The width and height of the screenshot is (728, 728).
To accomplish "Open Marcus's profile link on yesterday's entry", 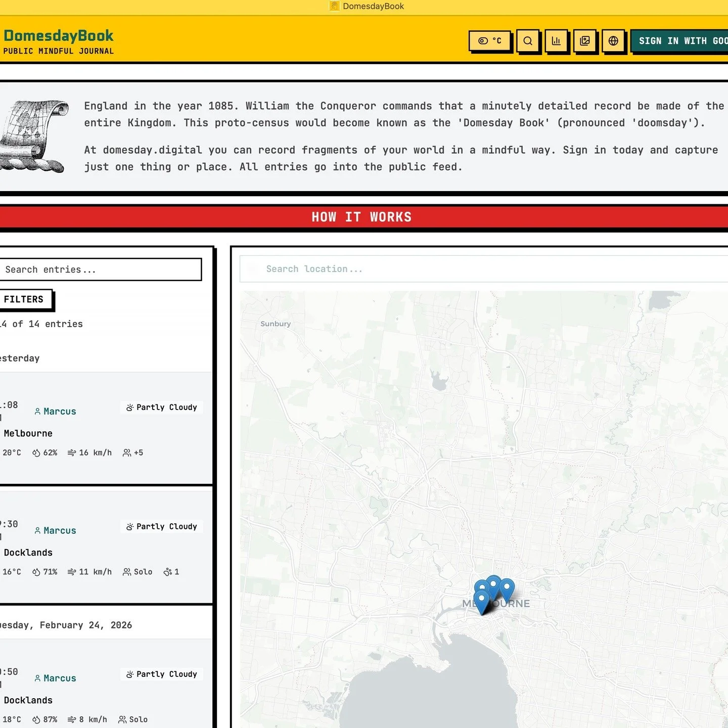I will pyautogui.click(x=60, y=411).
